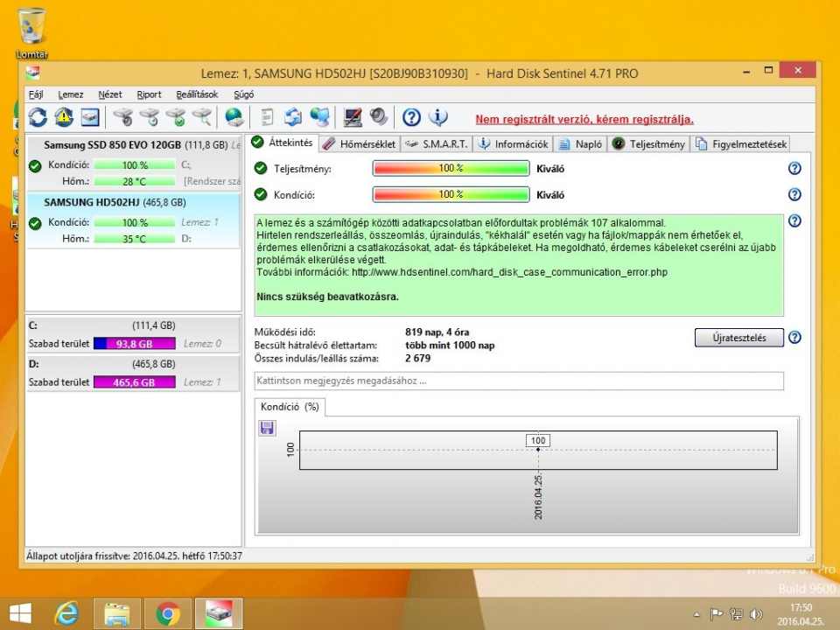Open the Fájl menu
The height and width of the screenshot is (630, 840).
coord(36,94)
